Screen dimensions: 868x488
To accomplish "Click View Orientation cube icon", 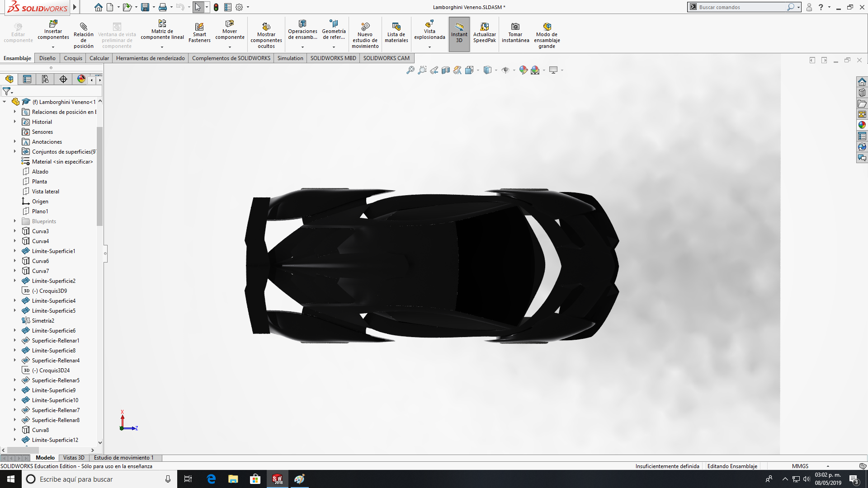I will click(469, 70).
